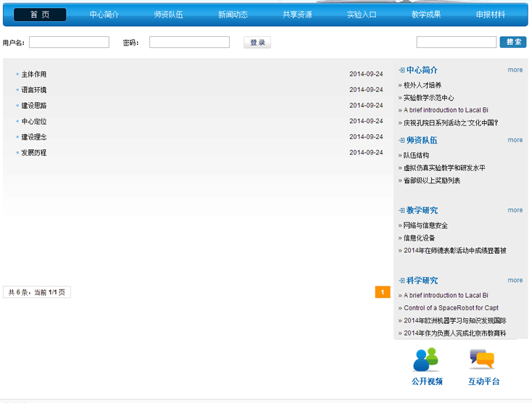Click the 互动平台 chat bubbles icon
Image resolution: width=532 pixels, height=403 pixels.
point(482,359)
